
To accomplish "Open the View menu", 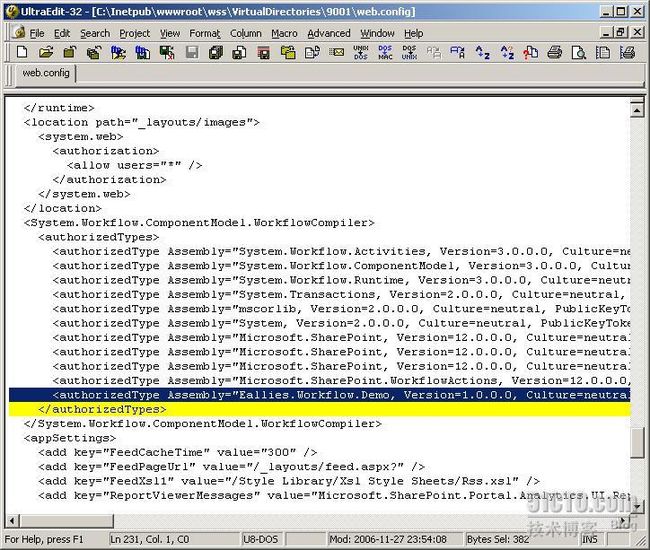I will click(x=170, y=33).
